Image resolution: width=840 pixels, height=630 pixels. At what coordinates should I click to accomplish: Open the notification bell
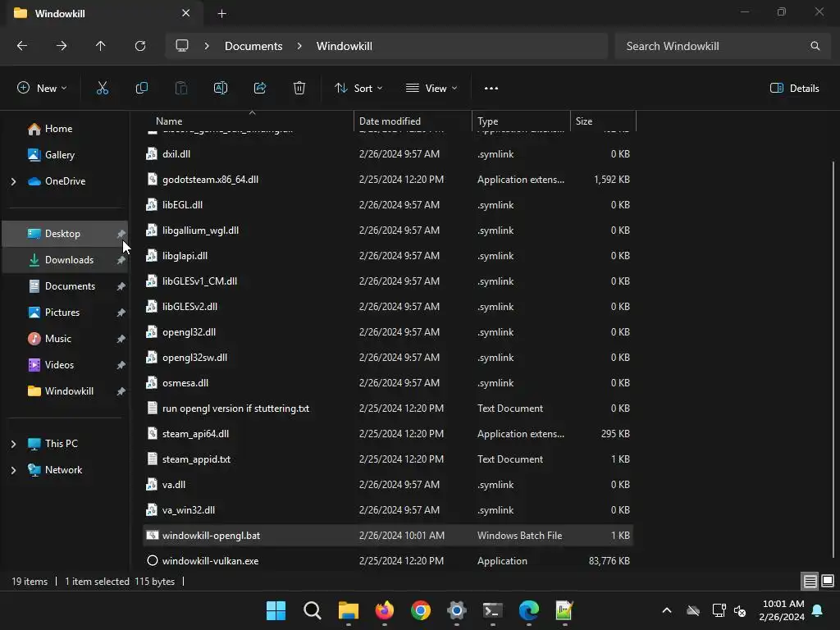coord(818,610)
